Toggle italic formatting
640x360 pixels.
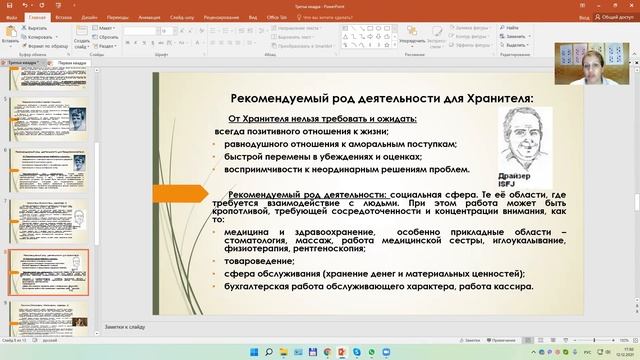click(136, 43)
